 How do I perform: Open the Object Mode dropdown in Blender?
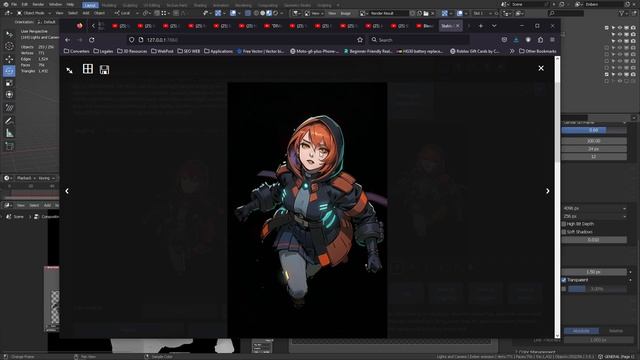pos(33,13)
